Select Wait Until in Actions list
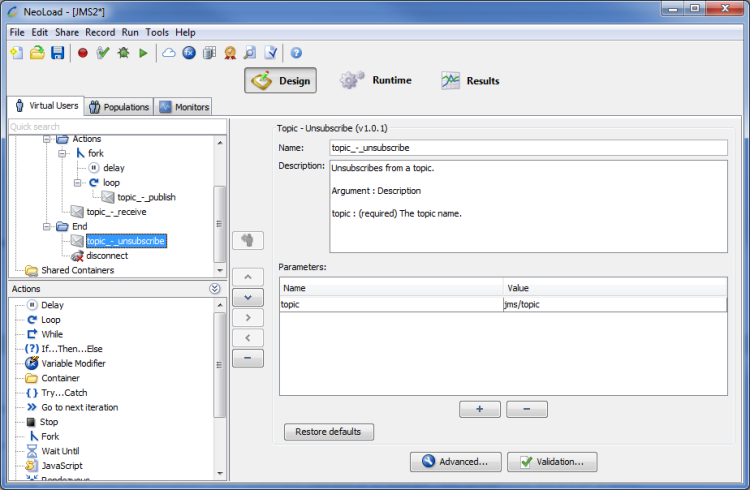Image resolution: width=750 pixels, height=490 pixels. 60,451
